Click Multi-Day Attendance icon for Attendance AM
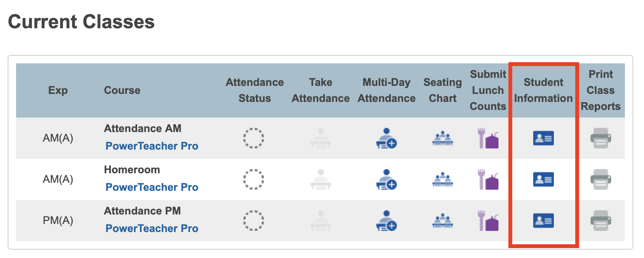This screenshot has height=258, width=644. (x=386, y=139)
